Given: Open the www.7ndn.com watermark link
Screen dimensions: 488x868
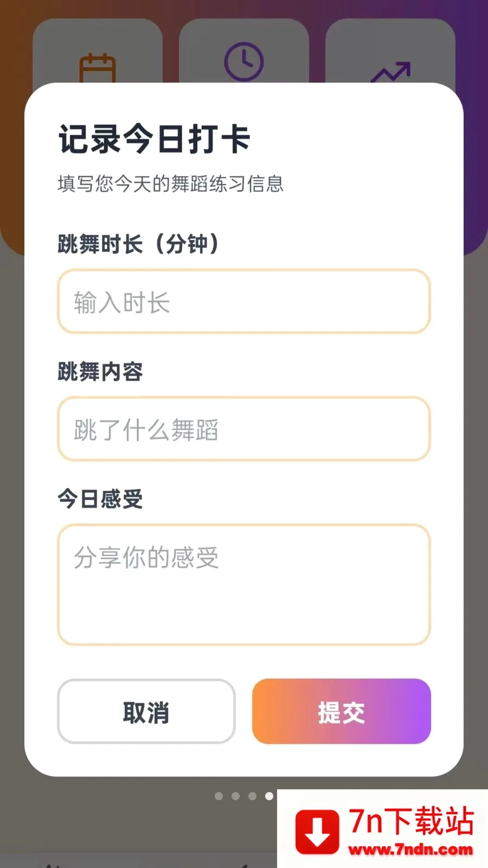Looking at the screenshot, I should (410, 849).
